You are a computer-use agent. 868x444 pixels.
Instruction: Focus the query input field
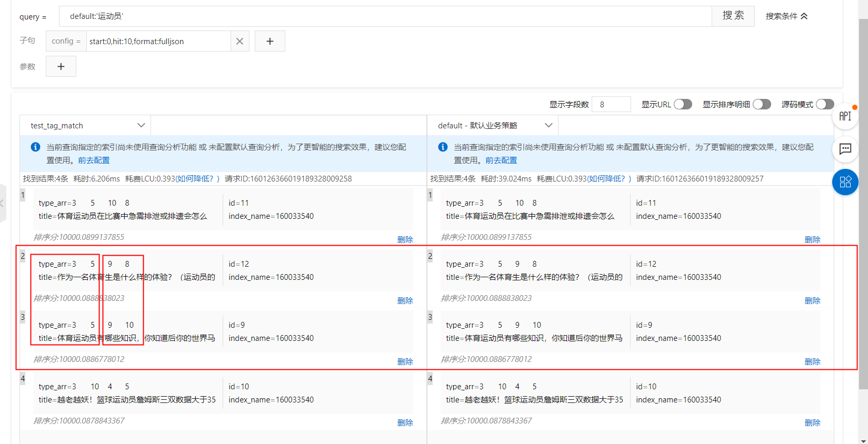pos(385,16)
